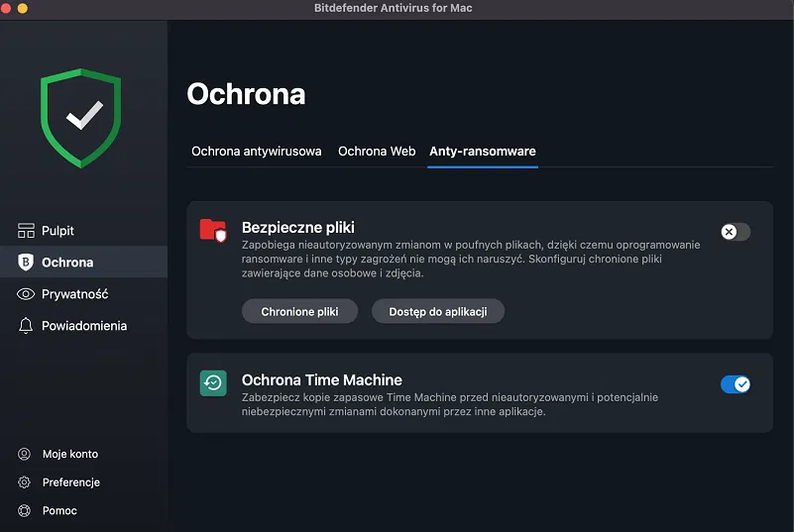Screen dimensions: 794x532
Task: Open Powiadomienia in the sidebar
Action: (83, 326)
